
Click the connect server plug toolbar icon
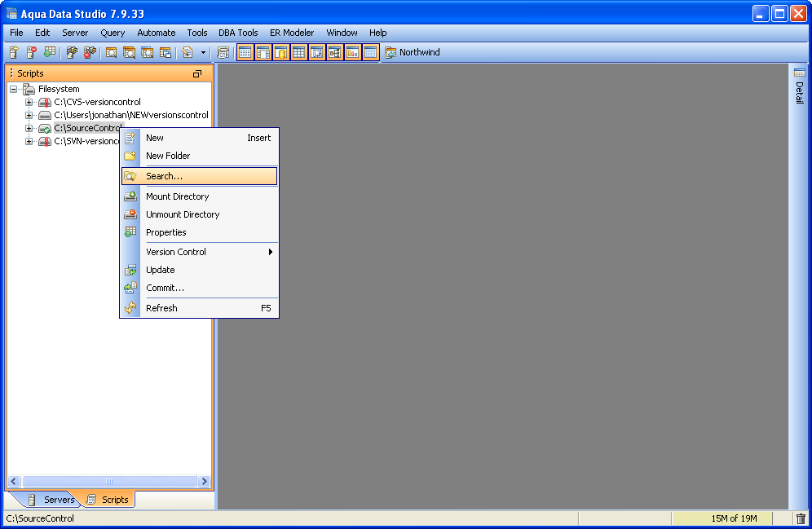[x=72, y=52]
